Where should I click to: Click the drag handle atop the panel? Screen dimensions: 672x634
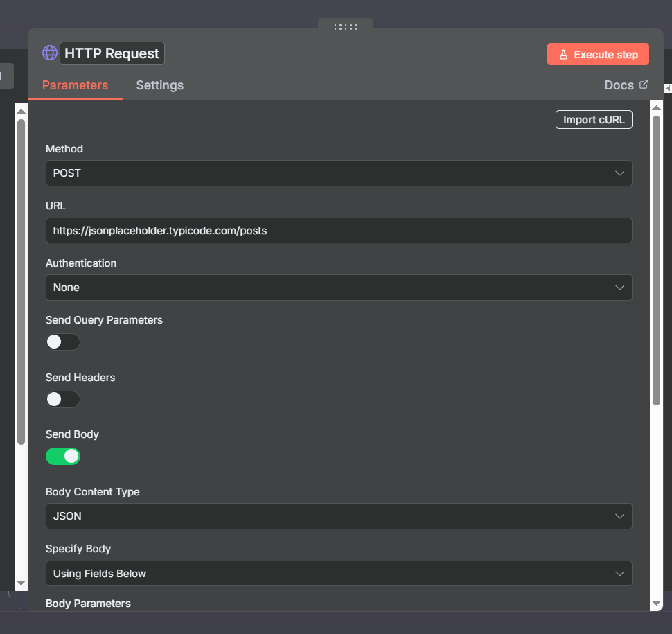[345, 27]
